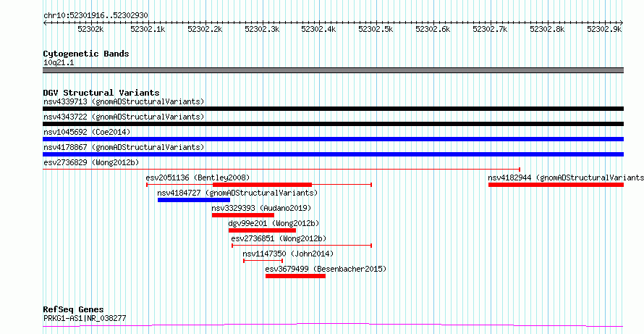Select the Cytogenetic Bands track title
Screen dimensions: 644x334
pyautogui.click(x=86, y=54)
